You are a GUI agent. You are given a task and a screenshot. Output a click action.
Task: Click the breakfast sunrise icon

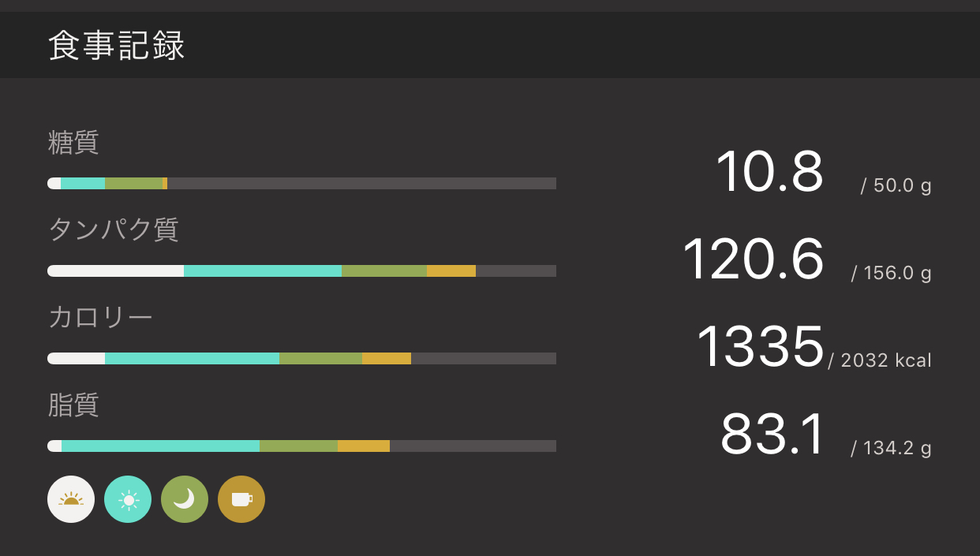71,499
